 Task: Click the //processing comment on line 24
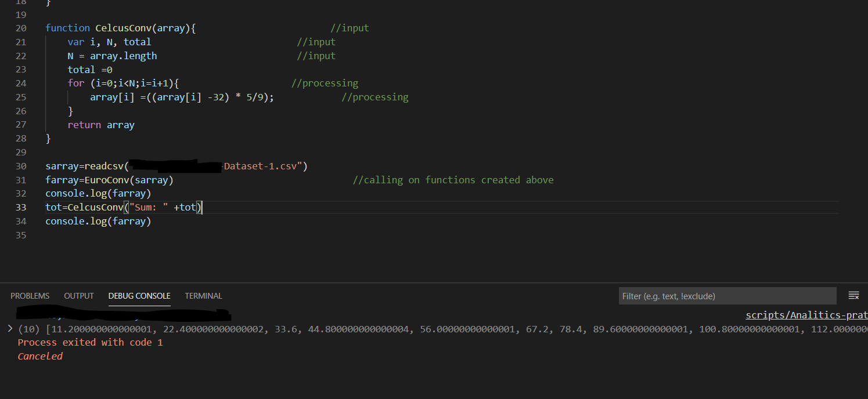click(324, 83)
